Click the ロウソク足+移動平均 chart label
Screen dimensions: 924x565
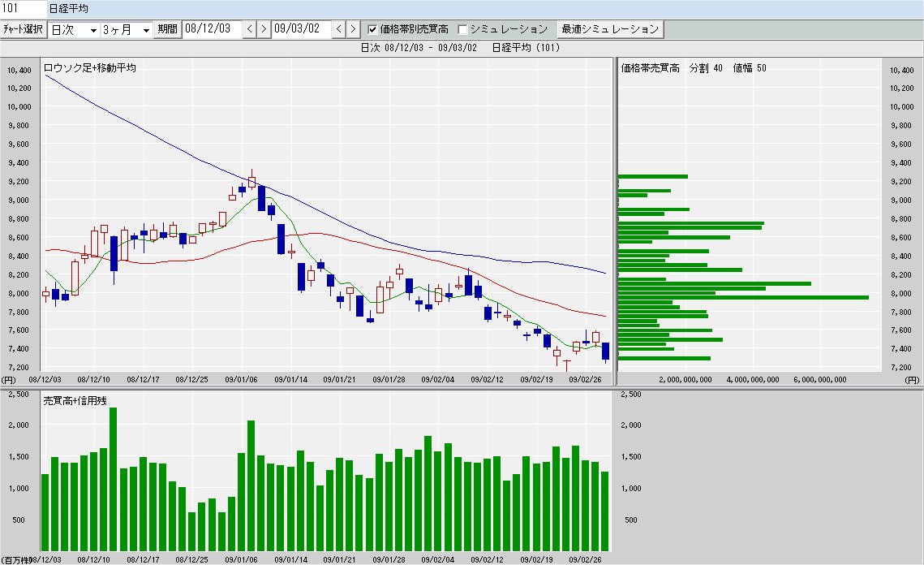point(89,68)
